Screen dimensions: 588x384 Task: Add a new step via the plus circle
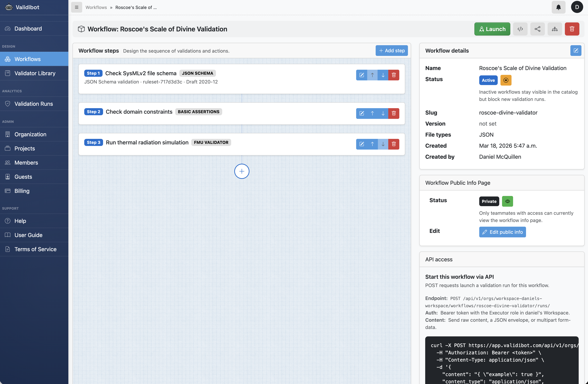(x=242, y=171)
